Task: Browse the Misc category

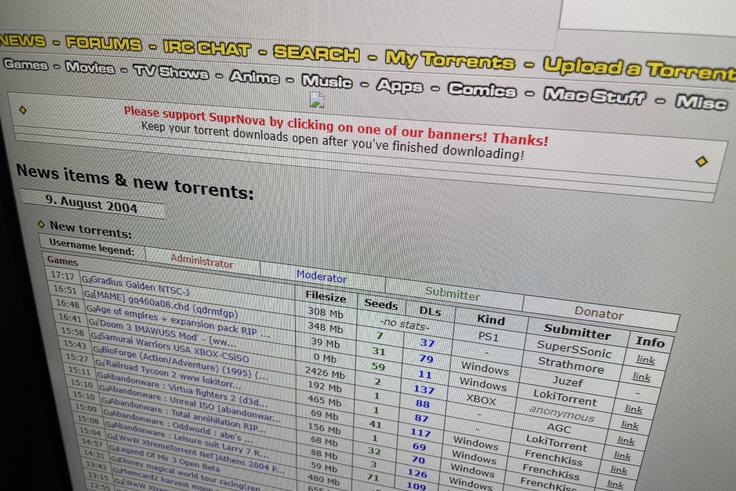Action: pyautogui.click(x=701, y=101)
